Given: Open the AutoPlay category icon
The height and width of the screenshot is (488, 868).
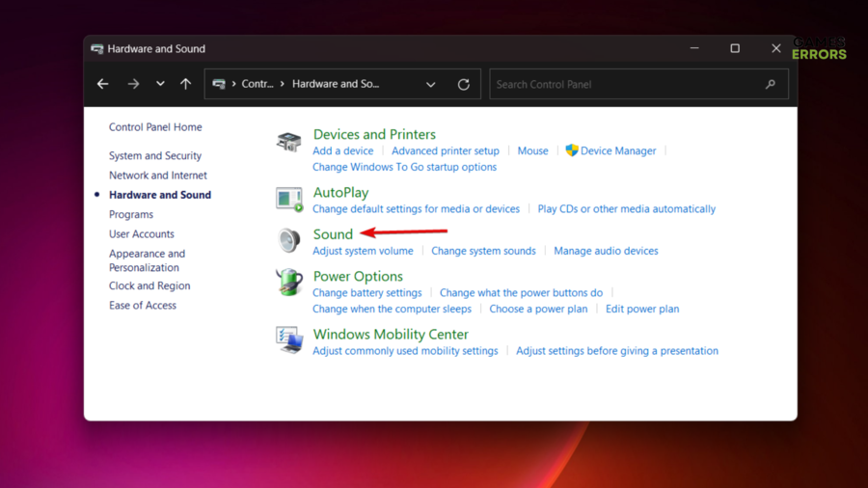Looking at the screenshot, I should pyautogui.click(x=288, y=200).
